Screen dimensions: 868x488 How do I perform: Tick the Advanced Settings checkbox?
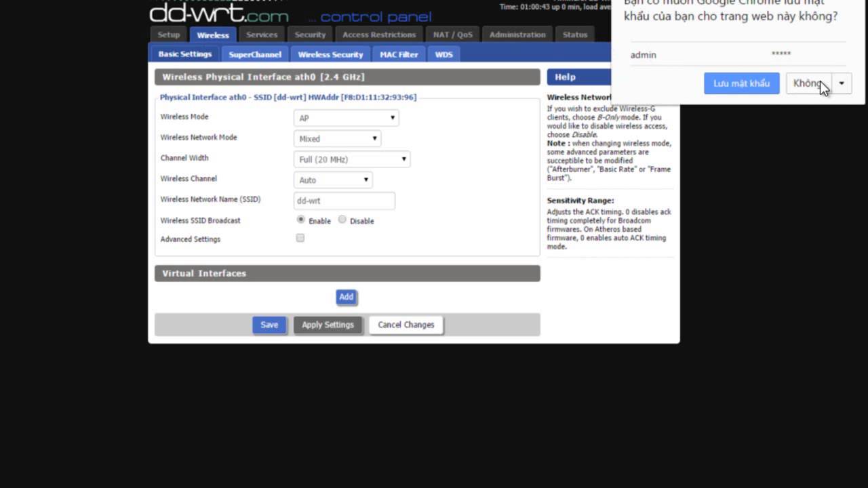pyautogui.click(x=300, y=238)
